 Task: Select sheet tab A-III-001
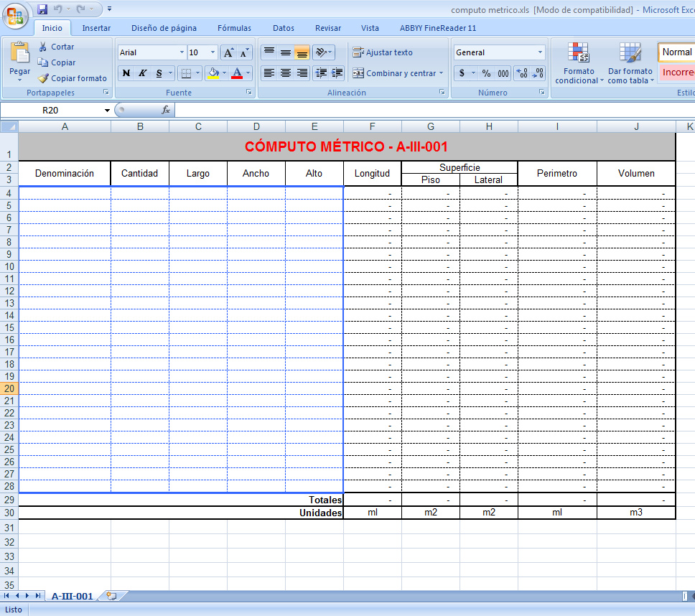pyautogui.click(x=73, y=596)
